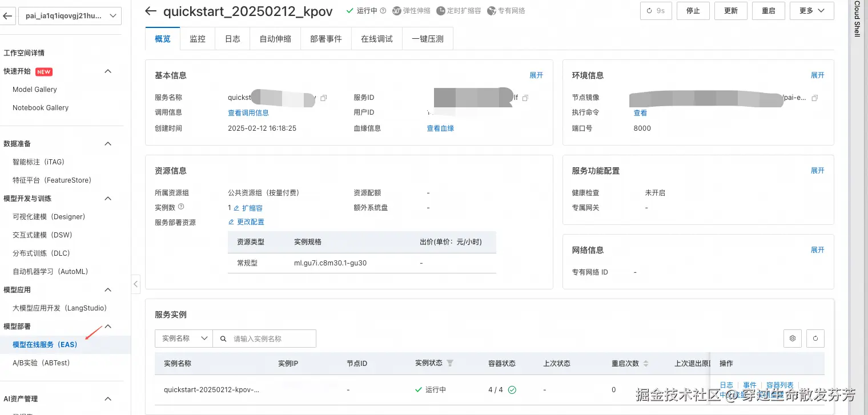Open the 实例名称 search type dropdown
This screenshot has width=868, height=415.
183,339
